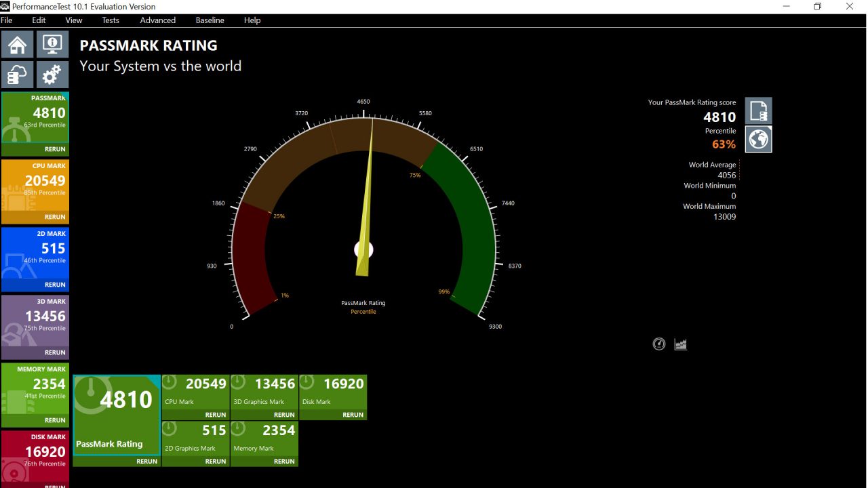868x488 pixels.
Task: Click the PerformanceTest app icon in title bar
Action: pos(5,6)
